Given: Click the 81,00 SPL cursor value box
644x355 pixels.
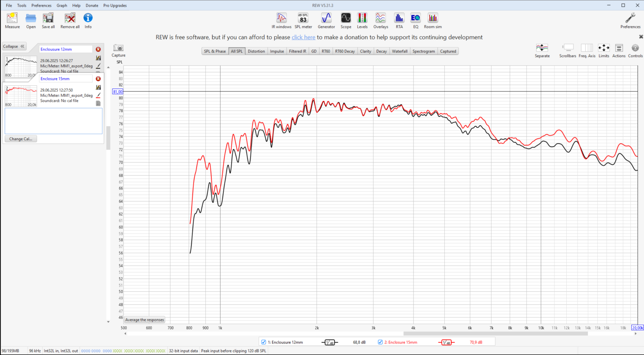Looking at the screenshot, I should pos(118,92).
